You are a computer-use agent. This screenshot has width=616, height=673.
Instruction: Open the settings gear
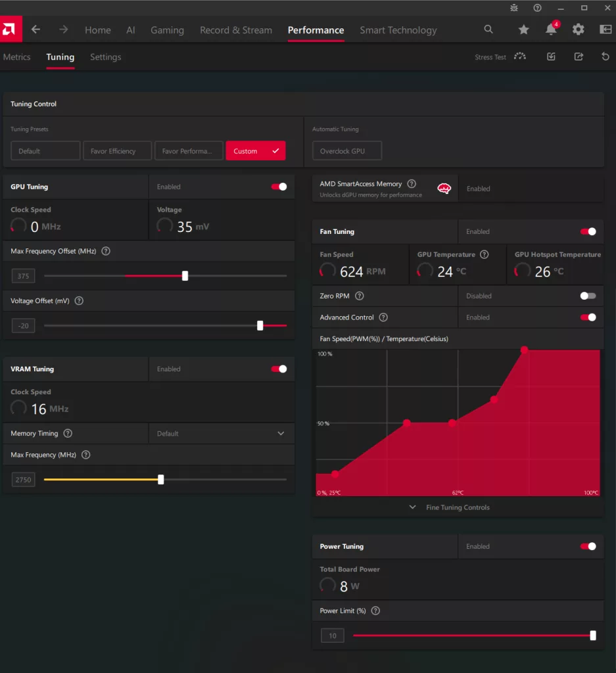pyautogui.click(x=579, y=30)
